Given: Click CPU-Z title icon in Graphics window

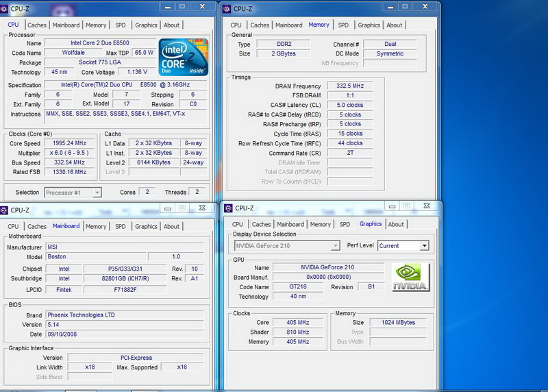Looking at the screenshot, I should pos(227,208).
